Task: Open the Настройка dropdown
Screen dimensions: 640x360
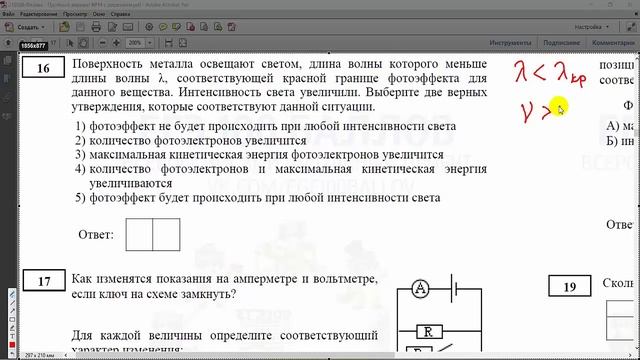Action: 591,27
